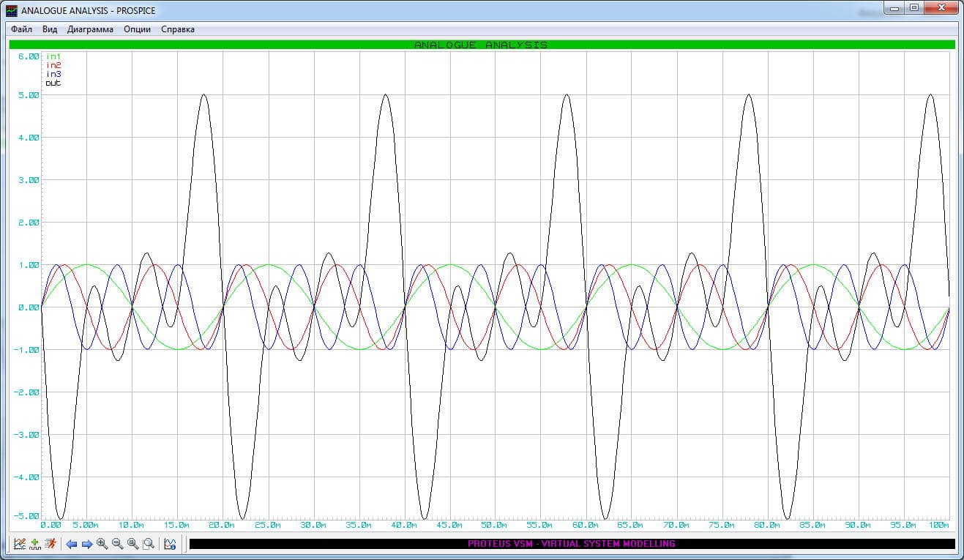Click the 50.0m label on the time axis
The width and height of the screenshot is (964, 560).
pos(494,525)
